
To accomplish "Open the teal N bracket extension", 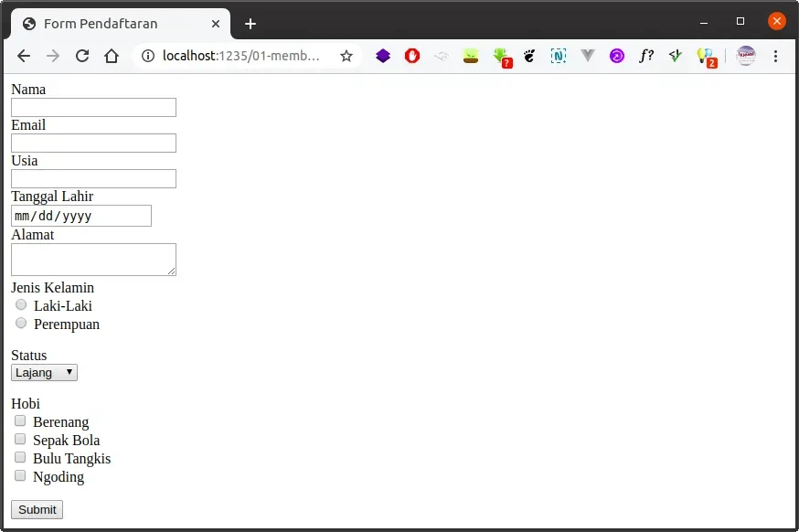I will click(559, 56).
